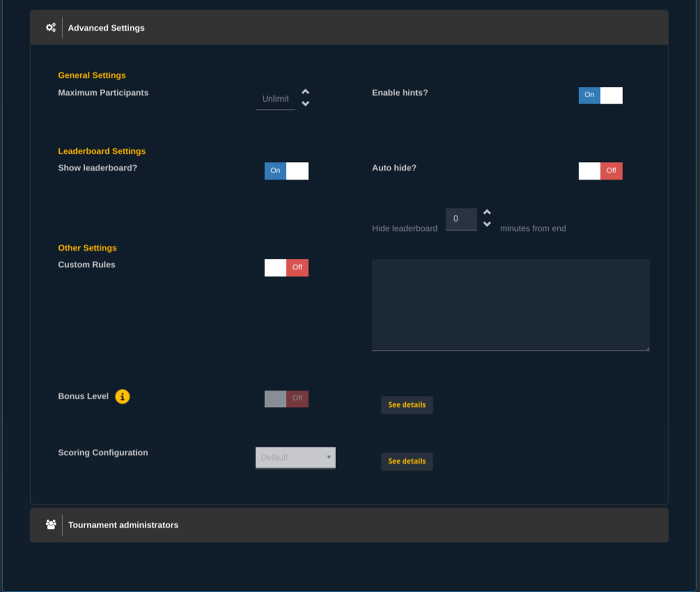Click the Maximum Participants Unlimited field
Image resolution: width=700 pixels, height=592 pixels.
click(x=275, y=98)
